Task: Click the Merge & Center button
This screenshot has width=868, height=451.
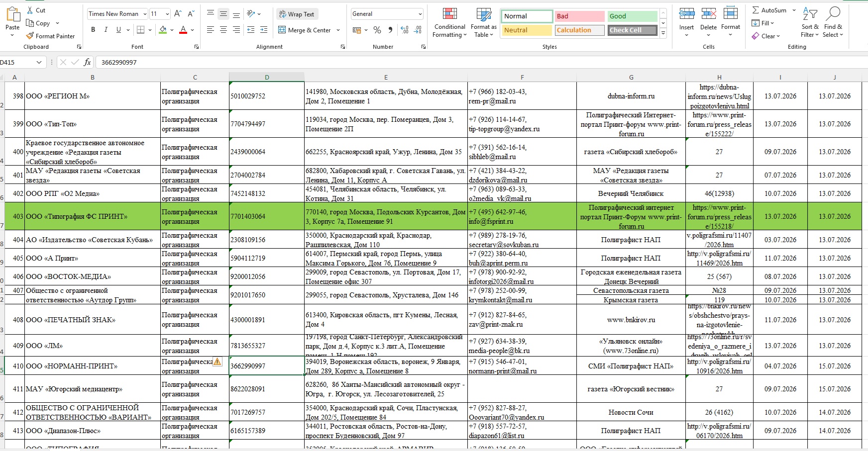Action: pyautogui.click(x=305, y=30)
